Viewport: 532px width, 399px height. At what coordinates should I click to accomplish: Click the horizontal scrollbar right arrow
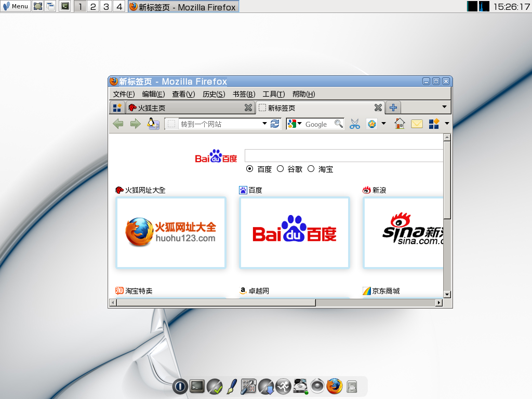tap(440, 302)
